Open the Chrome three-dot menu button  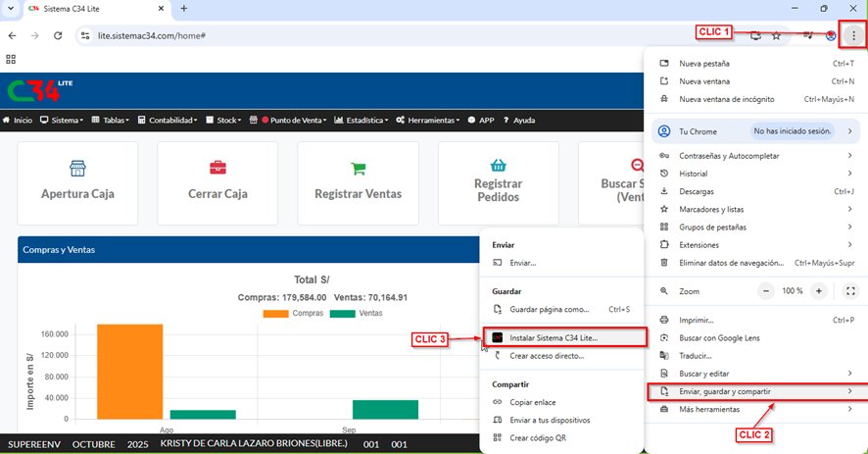tap(853, 35)
